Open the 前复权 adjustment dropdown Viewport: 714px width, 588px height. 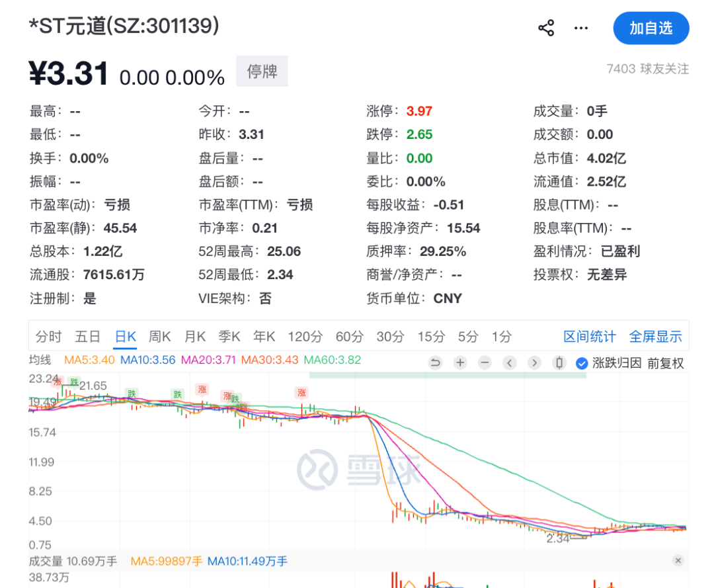click(x=665, y=363)
